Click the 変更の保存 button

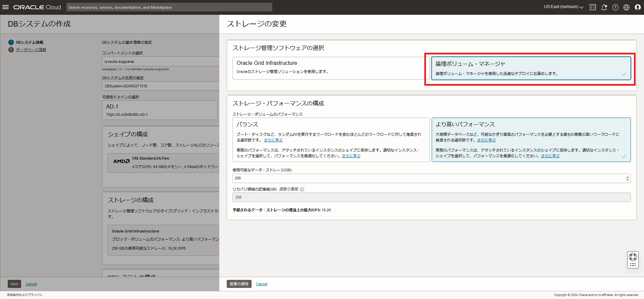pos(239,284)
